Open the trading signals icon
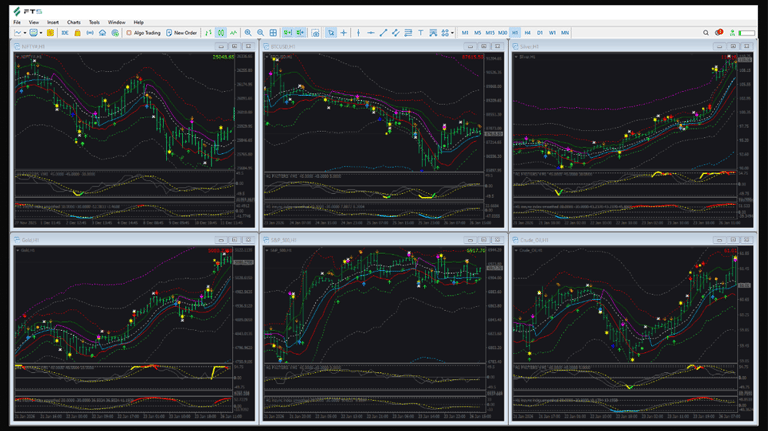The width and height of the screenshot is (768, 431). coord(90,33)
